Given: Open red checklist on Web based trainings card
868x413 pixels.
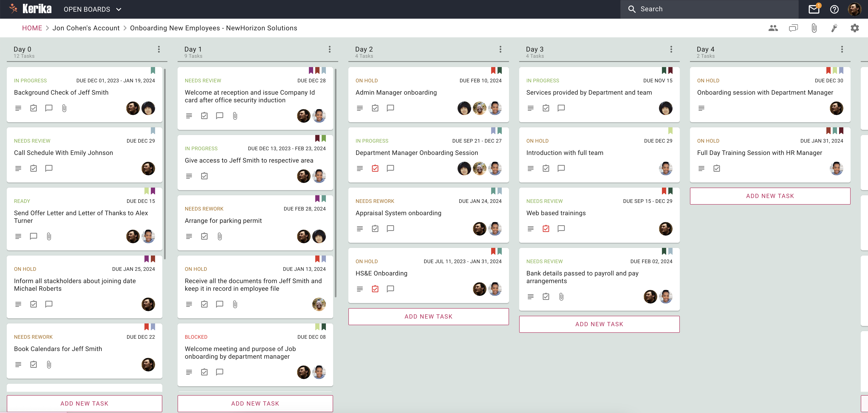Looking at the screenshot, I should tap(546, 229).
